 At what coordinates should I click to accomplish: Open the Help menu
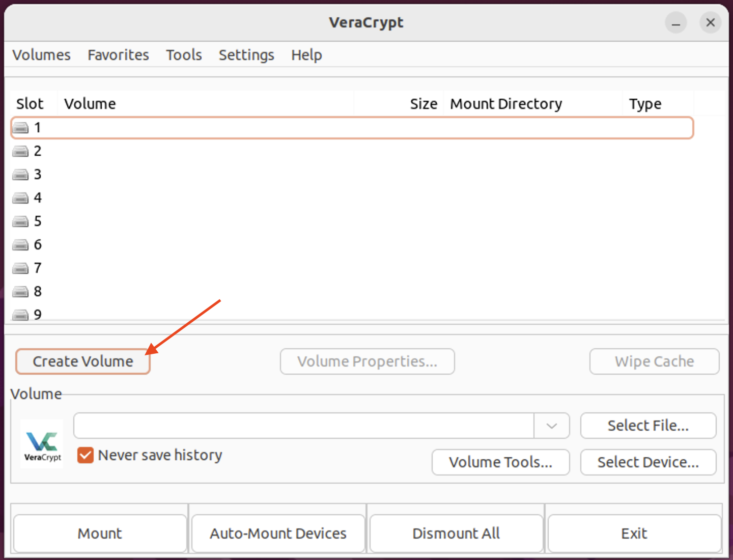point(306,55)
